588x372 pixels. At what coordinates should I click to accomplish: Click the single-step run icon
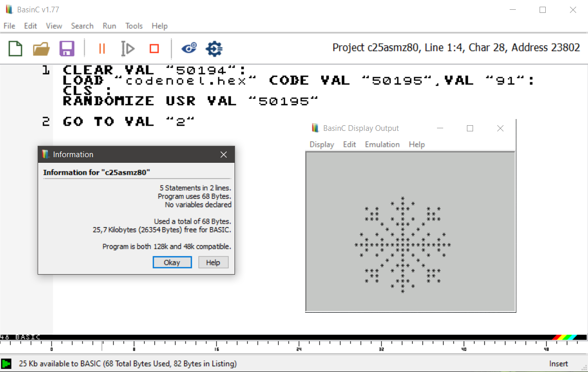[x=128, y=48]
